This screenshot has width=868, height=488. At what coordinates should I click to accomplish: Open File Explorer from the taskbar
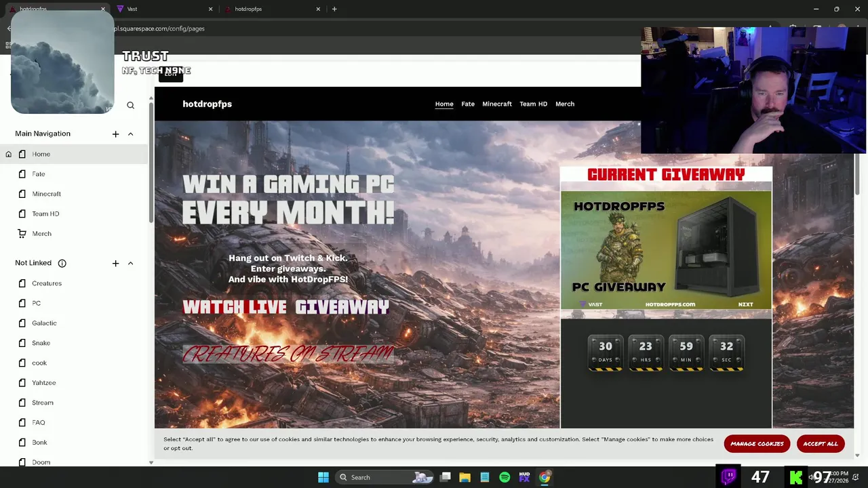pyautogui.click(x=465, y=477)
